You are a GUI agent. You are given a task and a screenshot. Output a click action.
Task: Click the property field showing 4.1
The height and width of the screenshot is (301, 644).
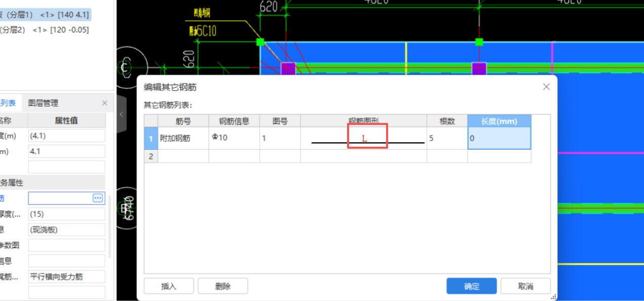pyautogui.click(x=66, y=151)
